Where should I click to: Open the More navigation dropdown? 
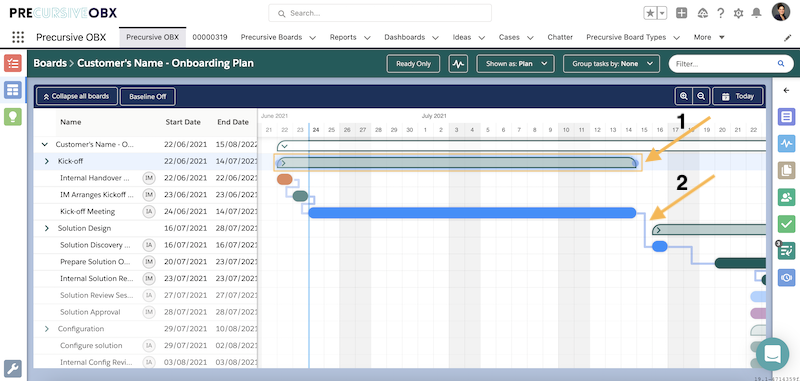click(709, 37)
